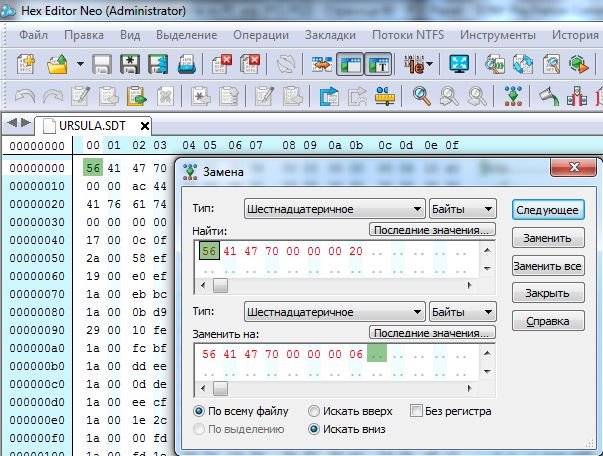Click the Undo arrow icon

[25, 96]
